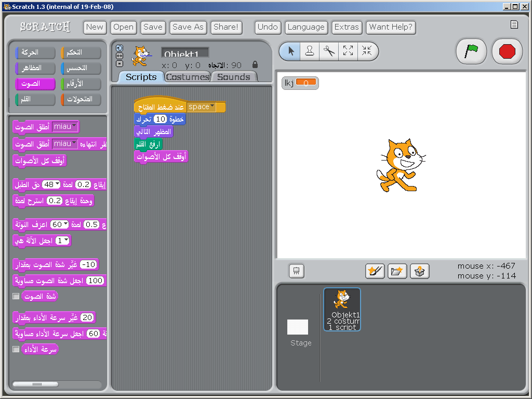The width and height of the screenshot is (532, 399).
Task: Toggle presentation mode icon below stage
Action: [296, 271]
